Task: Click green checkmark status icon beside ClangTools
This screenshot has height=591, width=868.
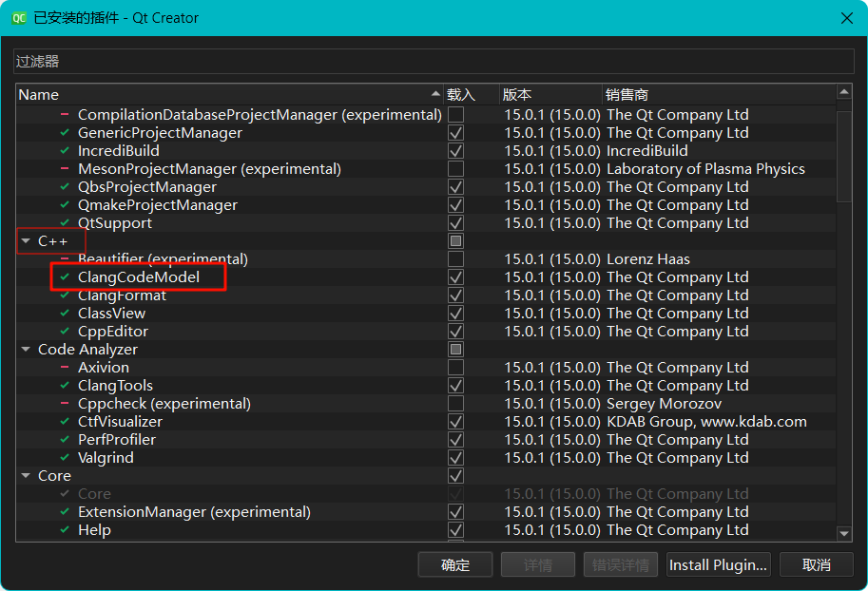Action: tap(65, 385)
